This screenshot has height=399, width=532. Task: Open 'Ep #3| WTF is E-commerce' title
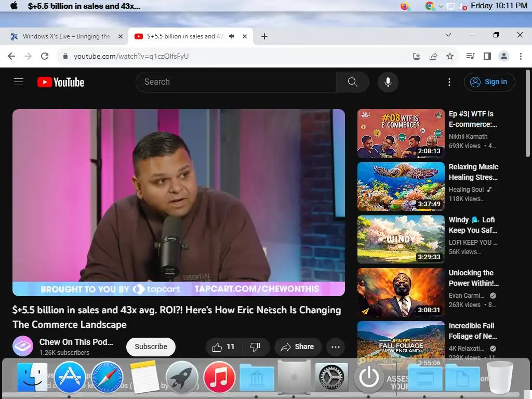point(473,119)
